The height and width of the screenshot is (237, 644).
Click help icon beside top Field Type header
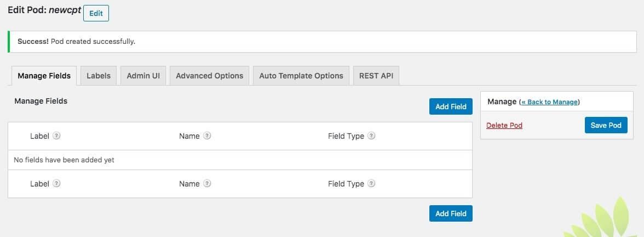(371, 136)
